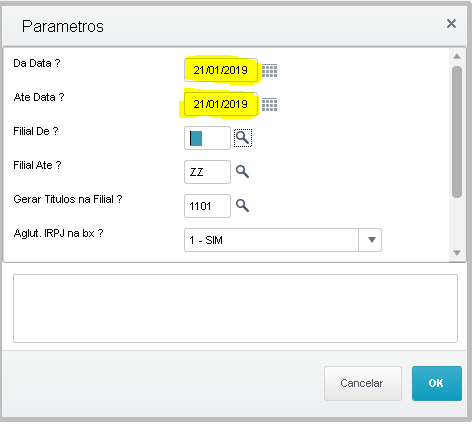Click the vertical scrollbar thumb
This screenshot has width=472, height=427.
(x=457, y=132)
